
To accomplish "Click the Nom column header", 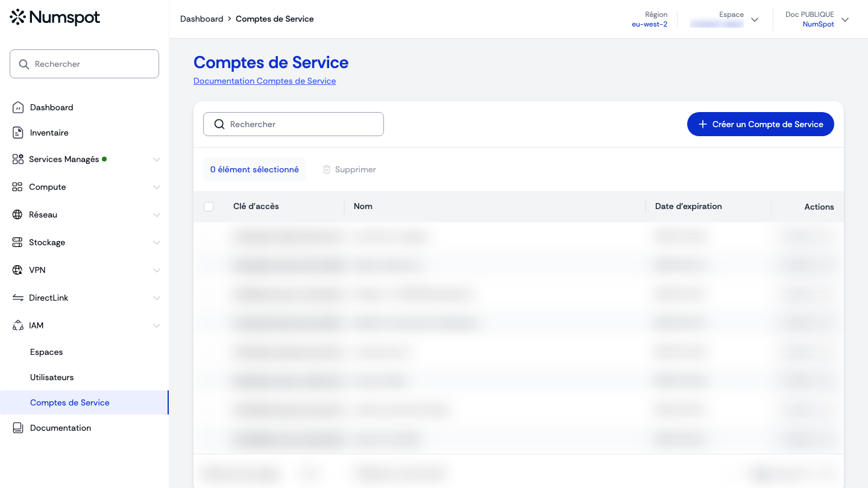I will click(363, 206).
